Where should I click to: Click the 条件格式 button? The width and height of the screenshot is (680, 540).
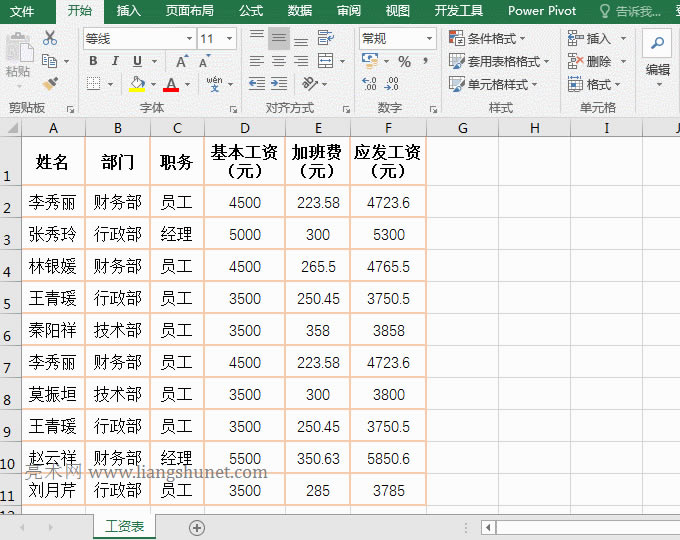491,38
